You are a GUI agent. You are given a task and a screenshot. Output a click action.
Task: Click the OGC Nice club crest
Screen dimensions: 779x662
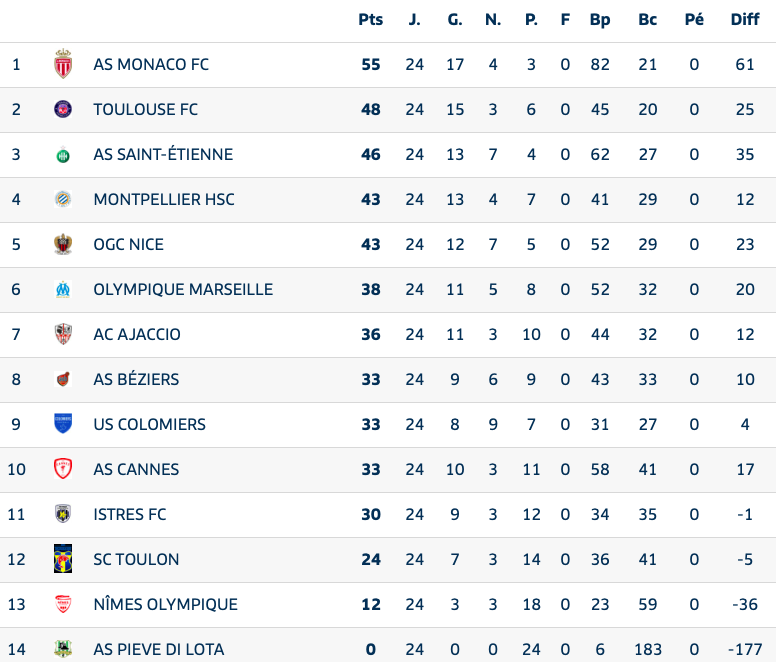[x=63, y=244]
